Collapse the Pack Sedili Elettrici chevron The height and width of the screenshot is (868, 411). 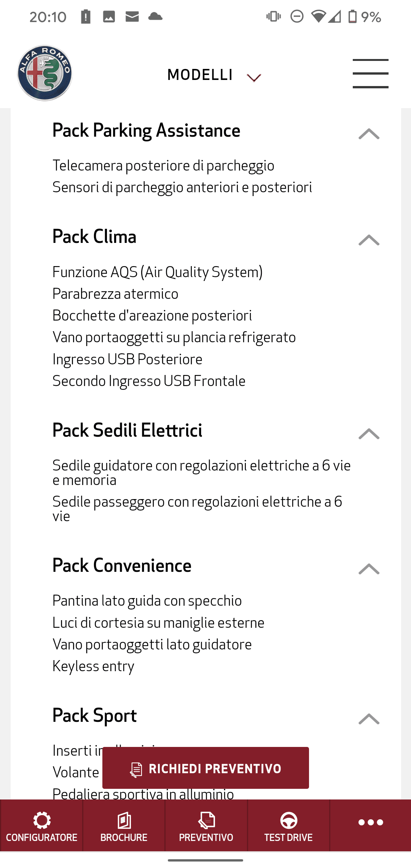click(369, 434)
